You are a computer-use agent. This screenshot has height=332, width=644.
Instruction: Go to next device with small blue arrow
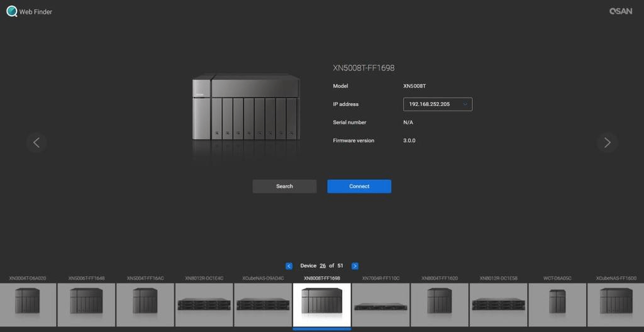355,266
